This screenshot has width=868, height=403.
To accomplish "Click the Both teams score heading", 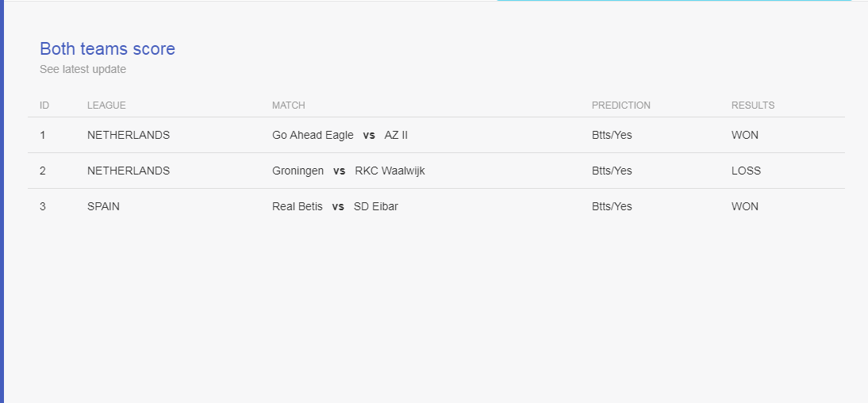I will point(107,48).
